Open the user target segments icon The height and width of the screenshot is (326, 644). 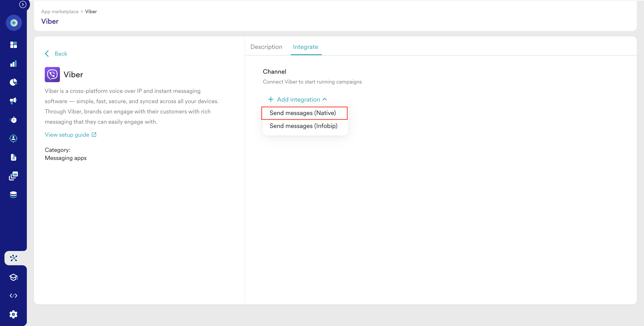click(x=13, y=138)
